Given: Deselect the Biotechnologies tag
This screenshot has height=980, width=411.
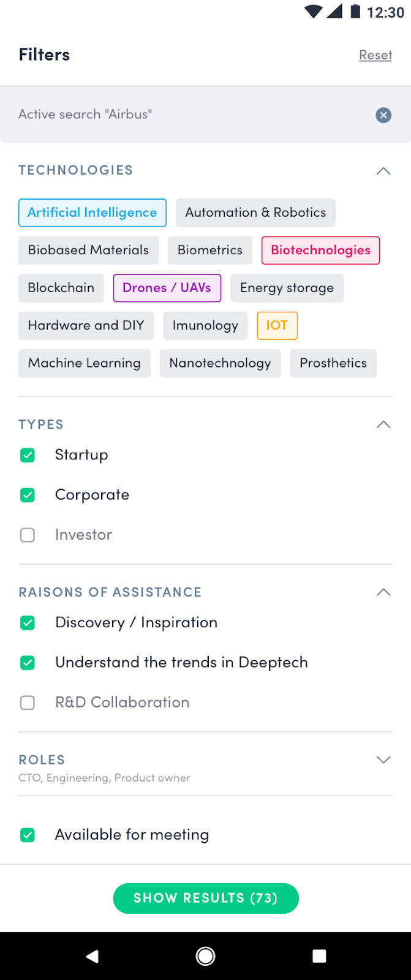Looking at the screenshot, I should 320,251.
